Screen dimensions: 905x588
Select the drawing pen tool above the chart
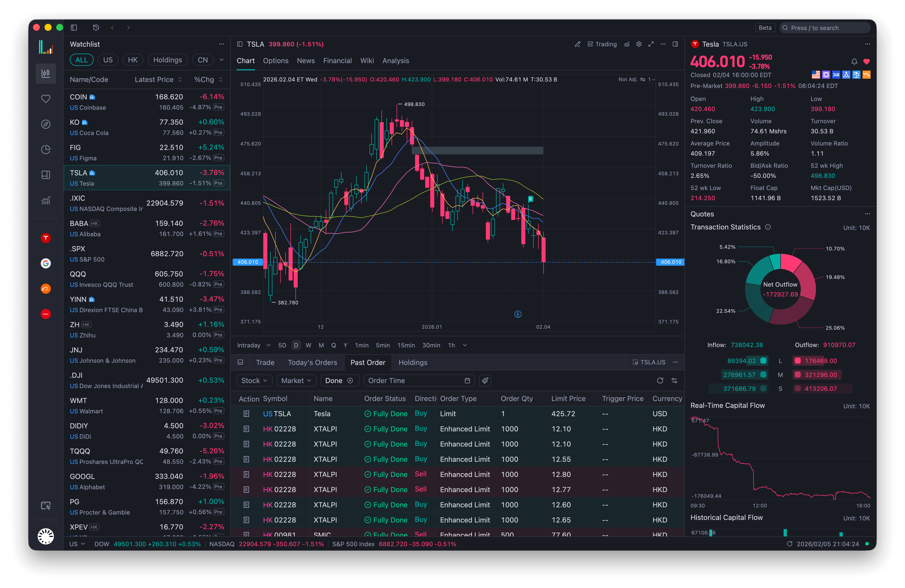(x=578, y=44)
